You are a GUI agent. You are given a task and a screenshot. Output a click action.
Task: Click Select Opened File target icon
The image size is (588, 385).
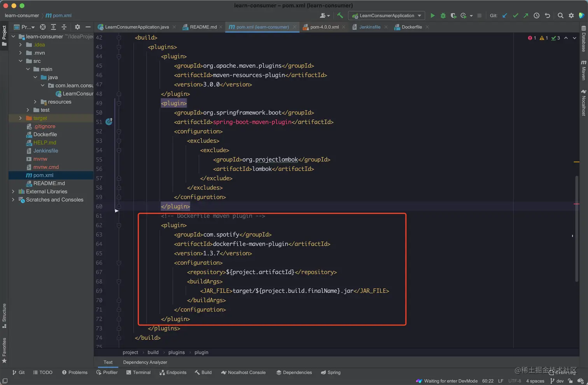tap(43, 27)
